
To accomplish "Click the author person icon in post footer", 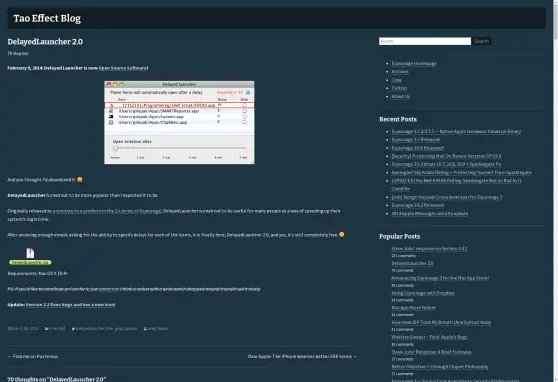I will click(x=145, y=329).
